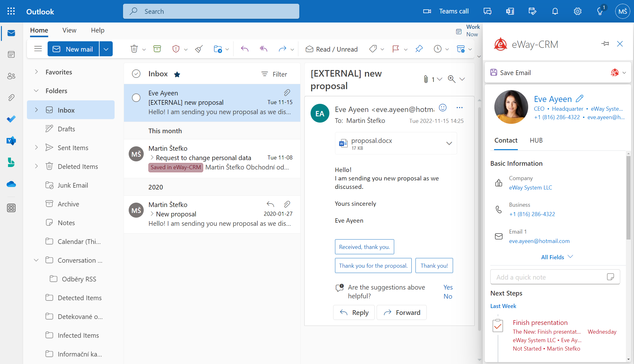Image resolution: width=634 pixels, height=364 pixels.
Task: Toggle the hamburger navigation pane button
Action: [x=38, y=49]
